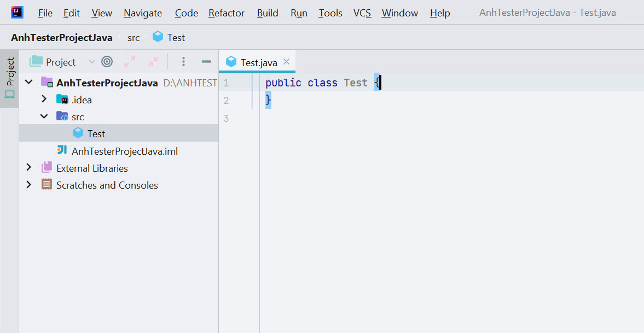644x333 pixels.
Task: Open the View menu
Action: coord(102,13)
